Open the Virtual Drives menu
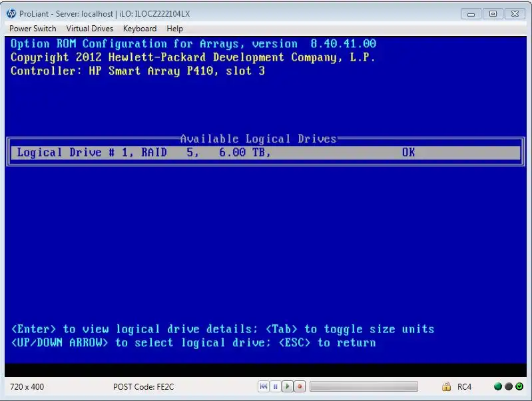Screen dimensions: 532x401 pyautogui.click(x=90, y=29)
